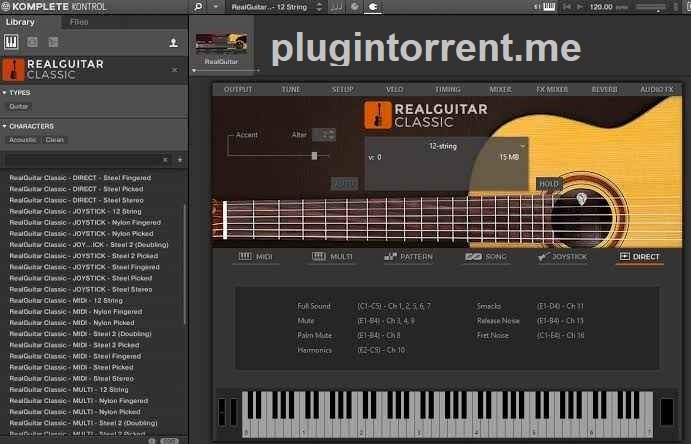Viewport: 691px width, 444px height.
Task: Click the 120.00 tempo value
Action: 601,7
